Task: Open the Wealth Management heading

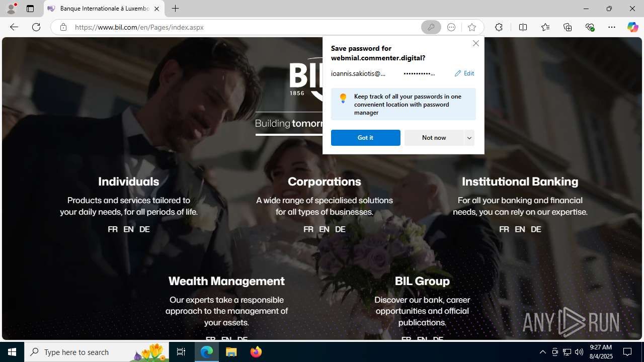Action: pos(226,281)
